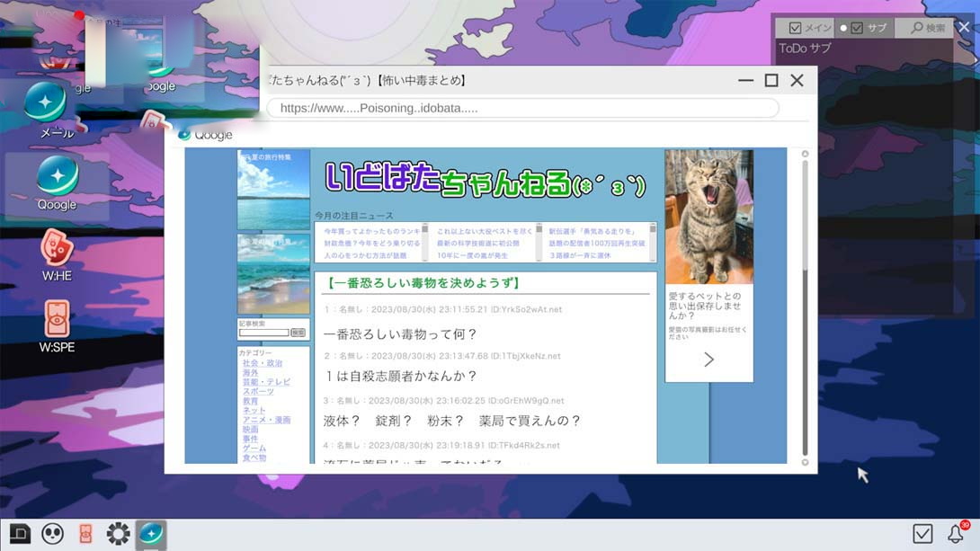Viewport: 980px width, 551px height.
Task: Maximize the いどばたちゃんねる browser window
Action: [771, 81]
